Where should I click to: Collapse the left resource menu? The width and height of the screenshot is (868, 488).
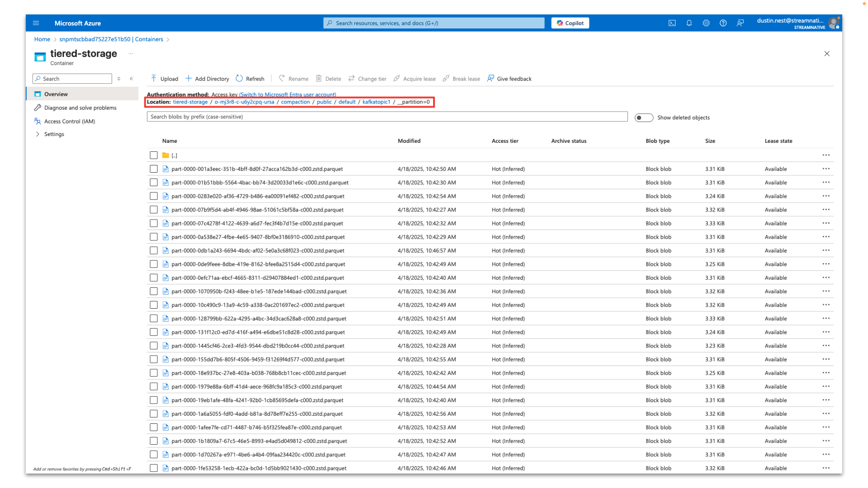(132, 78)
